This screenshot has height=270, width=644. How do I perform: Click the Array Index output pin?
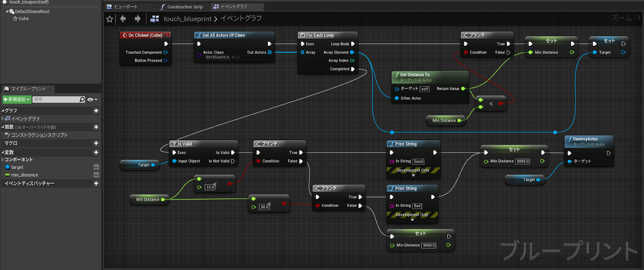352,61
